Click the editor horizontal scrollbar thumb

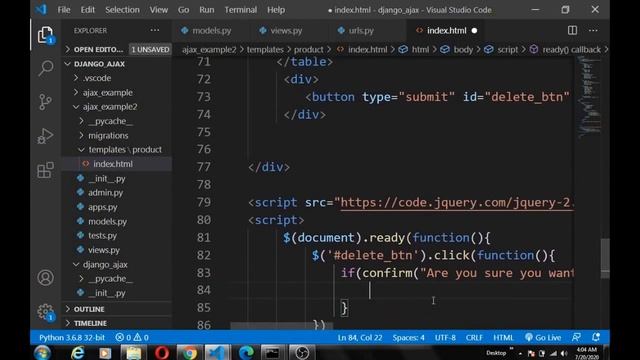click(282, 326)
